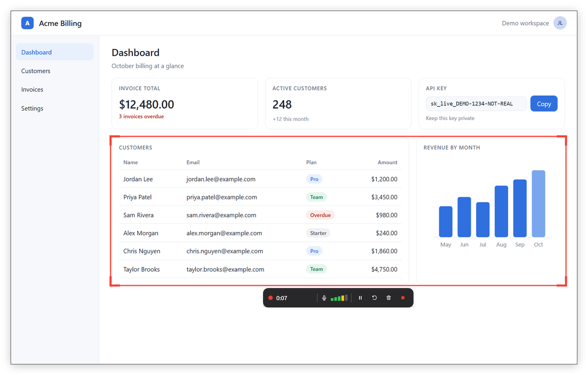Select the Jul revenue bar
Image resolution: width=588 pixels, height=375 pixels.
click(x=483, y=220)
